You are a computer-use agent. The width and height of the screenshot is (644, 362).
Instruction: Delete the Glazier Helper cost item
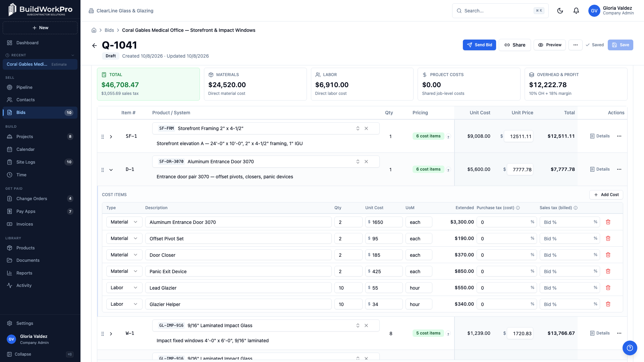click(x=608, y=304)
